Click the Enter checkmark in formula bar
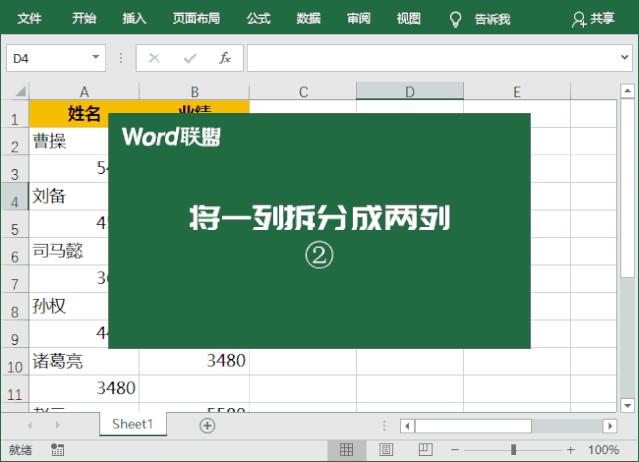639x462 pixels. tap(189, 58)
